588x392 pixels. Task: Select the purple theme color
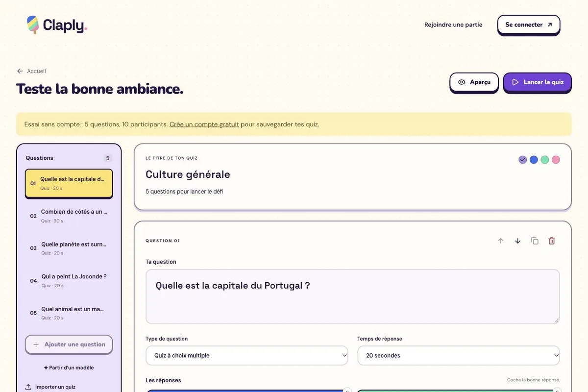tap(523, 160)
